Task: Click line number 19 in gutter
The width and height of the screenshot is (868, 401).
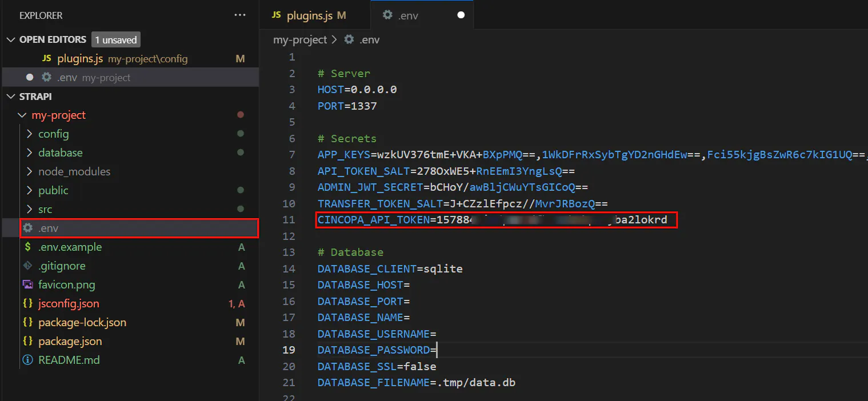Action: coord(290,350)
